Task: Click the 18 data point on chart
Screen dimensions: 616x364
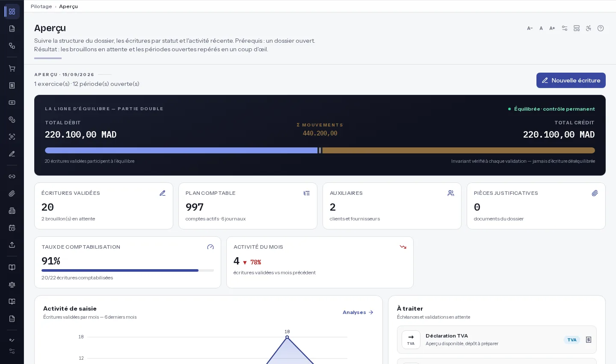Action: pyautogui.click(x=287, y=337)
